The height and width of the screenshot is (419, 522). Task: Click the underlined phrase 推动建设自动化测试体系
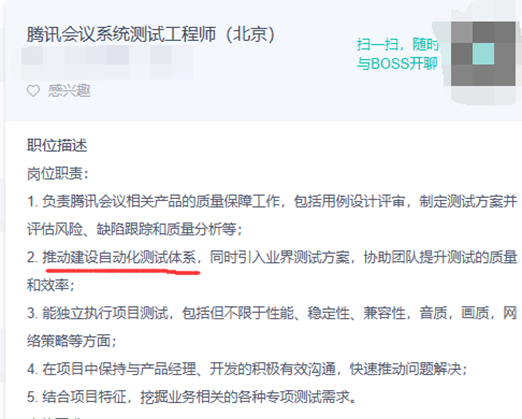pyautogui.click(x=119, y=257)
